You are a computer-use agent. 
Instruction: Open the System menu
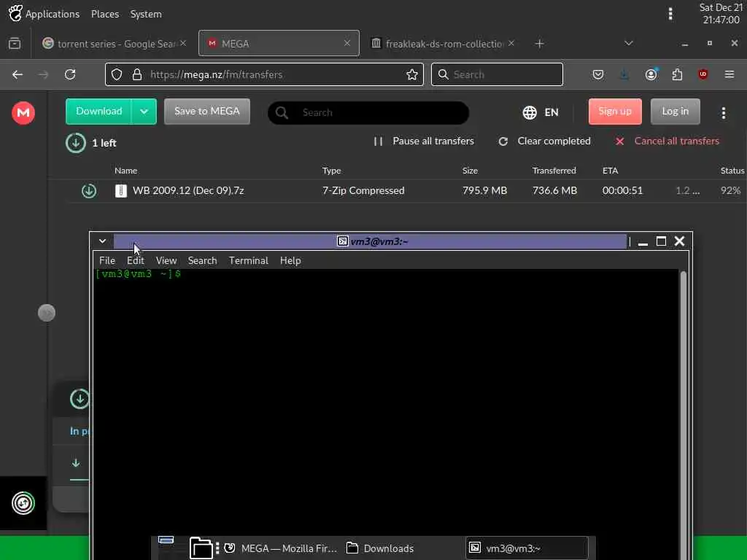pyautogui.click(x=146, y=14)
